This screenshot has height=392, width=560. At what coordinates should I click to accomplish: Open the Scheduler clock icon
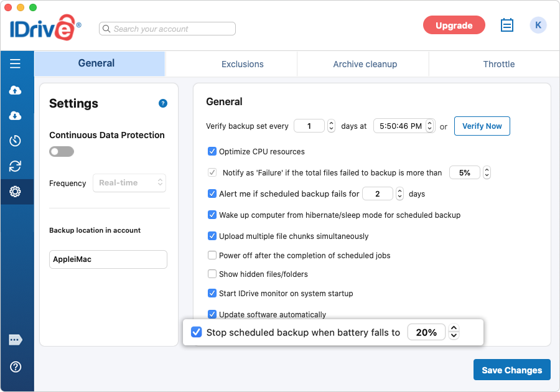(15, 141)
